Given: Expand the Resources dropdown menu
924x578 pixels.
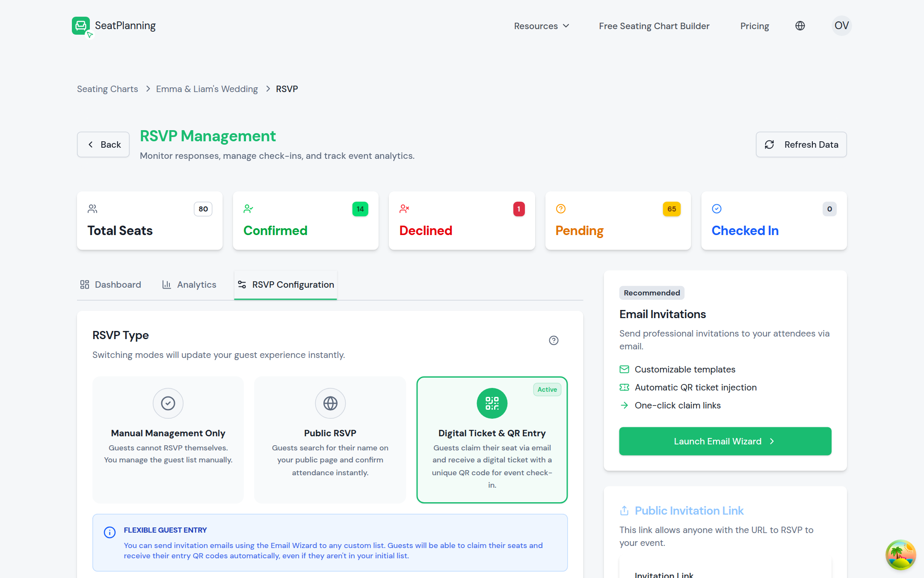Looking at the screenshot, I should click(542, 26).
